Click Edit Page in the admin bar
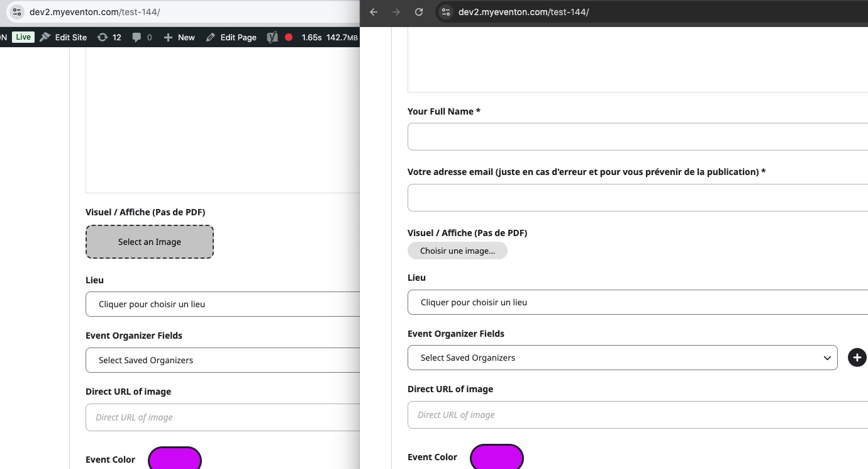Viewport: 868px width, 469px height. coord(231,37)
